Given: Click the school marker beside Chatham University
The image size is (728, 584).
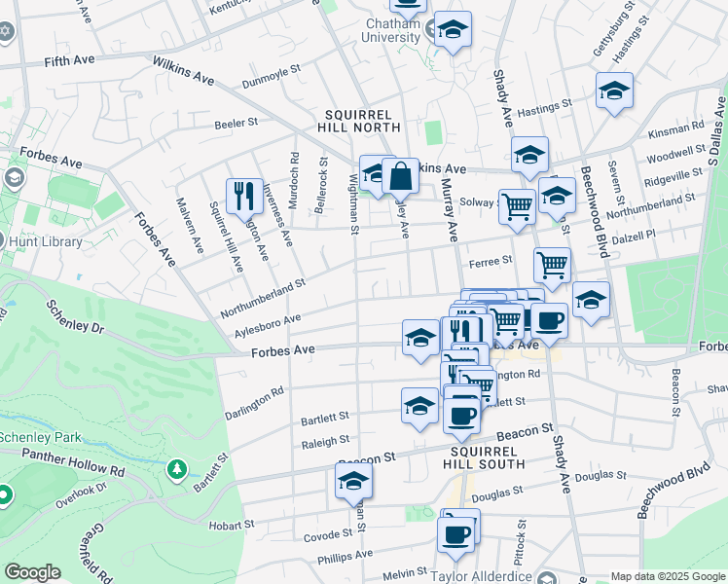Looking at the screenshot, I should pyautogui.click(x=453, y=29).
